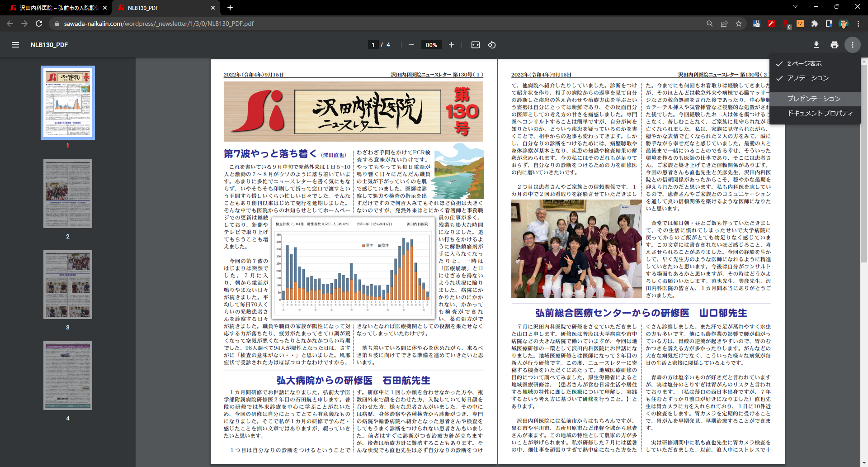Viewport: 868px width, 467px height.
Task: Close the PDF more actions menu
Action: tap(853, 45)
